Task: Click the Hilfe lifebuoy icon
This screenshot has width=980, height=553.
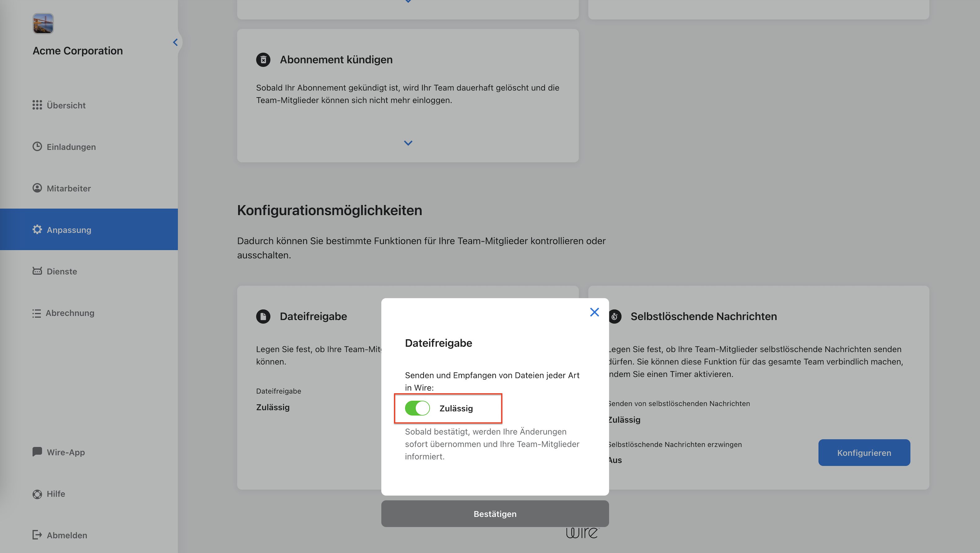Action: pos(37,494)
